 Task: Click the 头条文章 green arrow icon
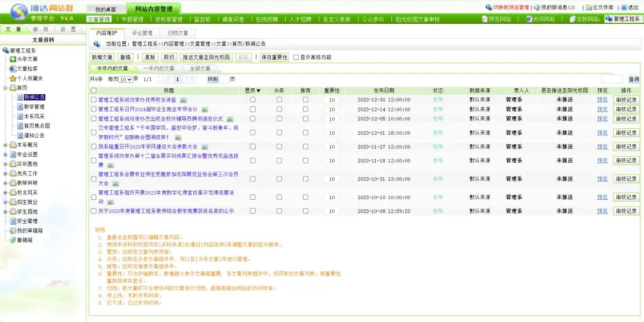[x=13, y=59]
